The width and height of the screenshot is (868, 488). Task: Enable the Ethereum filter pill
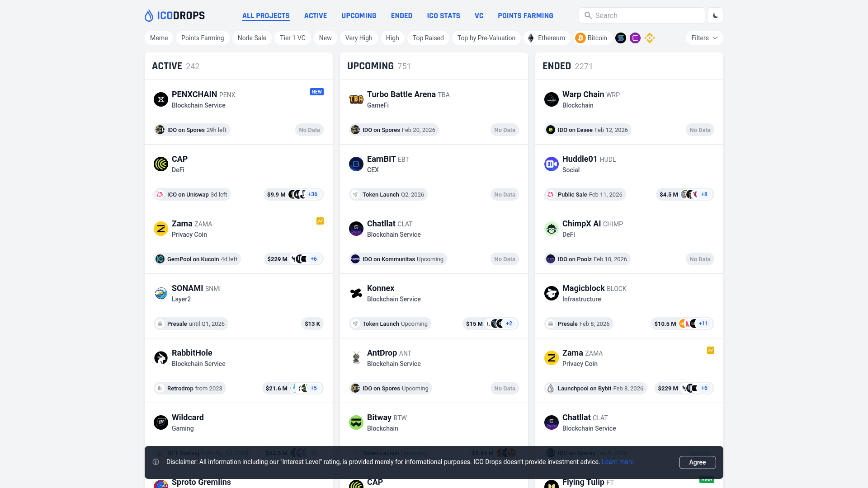pos(546,38)
